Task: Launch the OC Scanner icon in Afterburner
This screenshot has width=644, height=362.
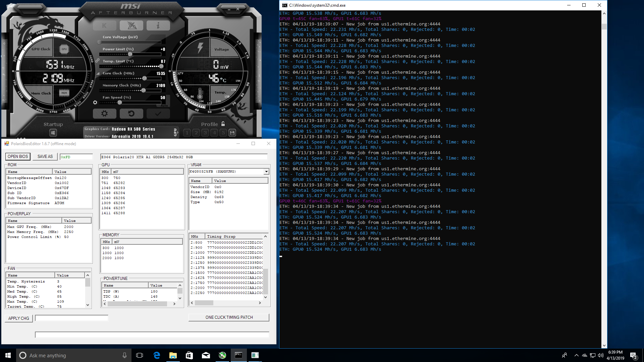Action: pos(131,25)
